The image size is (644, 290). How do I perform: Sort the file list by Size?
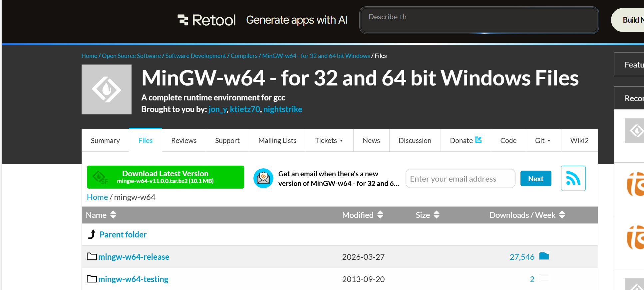(428, 215)
